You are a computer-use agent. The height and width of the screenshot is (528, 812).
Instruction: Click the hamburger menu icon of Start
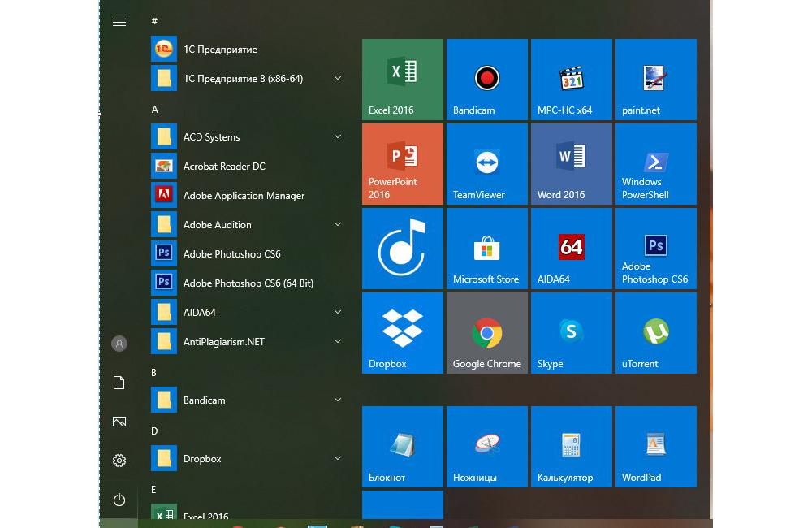[x=119, y=22]
